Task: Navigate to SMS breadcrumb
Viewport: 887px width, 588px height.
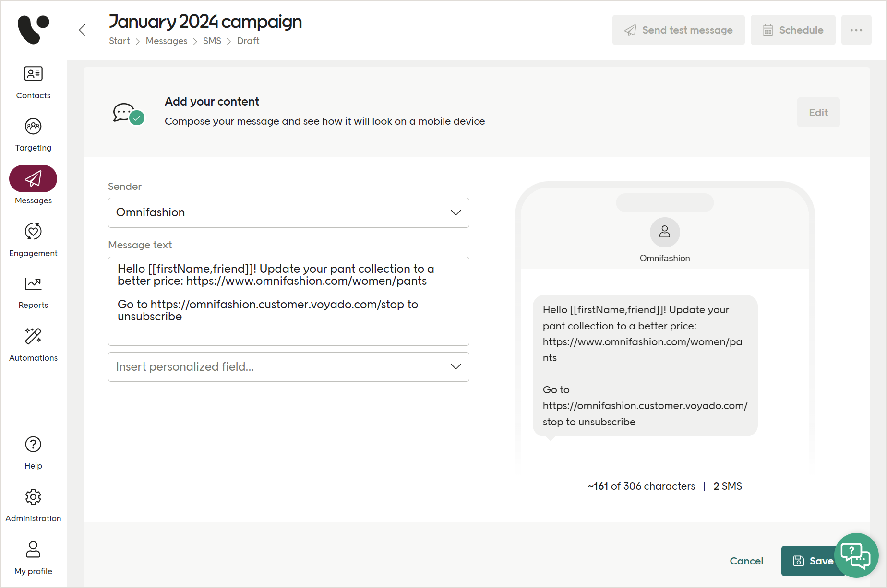Action: pos(212,41)
